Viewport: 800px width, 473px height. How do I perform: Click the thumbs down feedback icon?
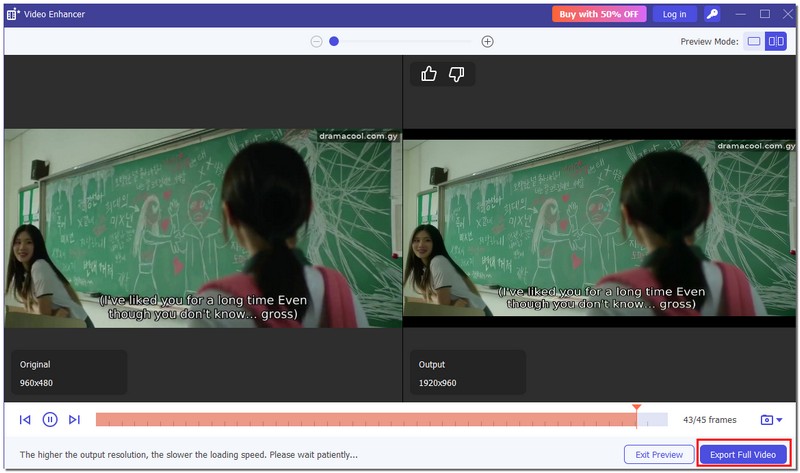coord(456,74)
